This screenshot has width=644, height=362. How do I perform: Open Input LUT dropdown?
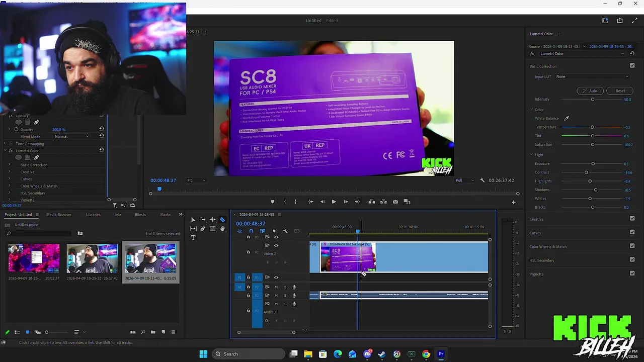[592, 76]
